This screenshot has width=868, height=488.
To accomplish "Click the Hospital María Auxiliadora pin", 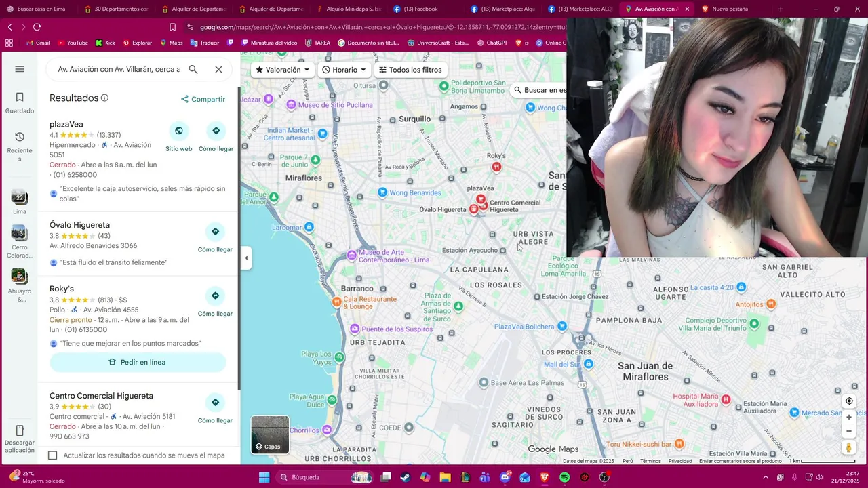I will pyautogui.click(x=726, y=399).
